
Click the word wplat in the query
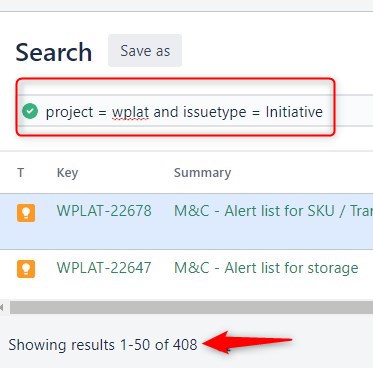pos(130,112)
